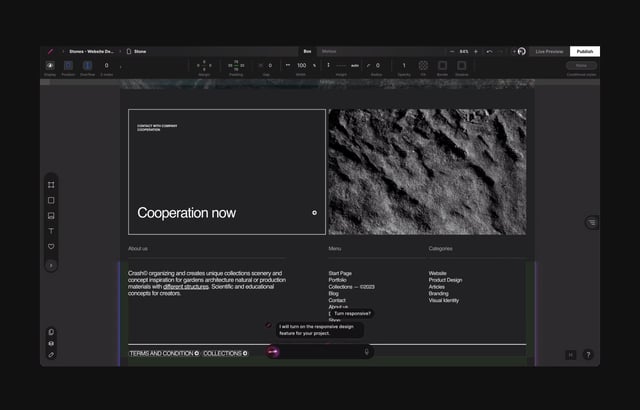Open the app logo menu in the top bar

(x=50, y=51)
